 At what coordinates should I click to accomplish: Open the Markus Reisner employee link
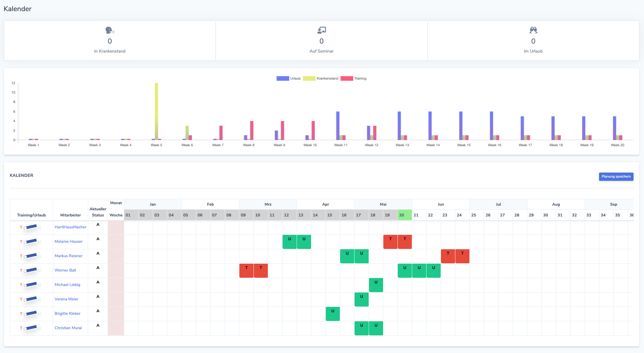[69, 256]
